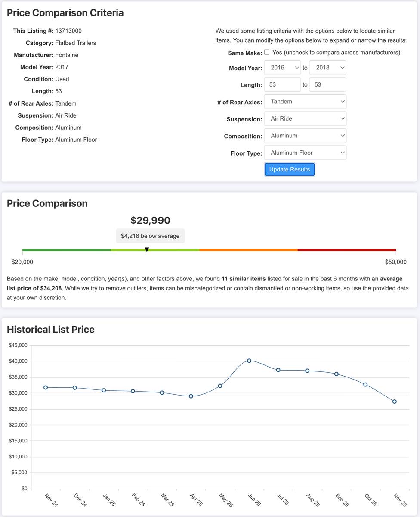420x517 pixels.
Task: Open the starting Model Year 2016 dropdown
Action: coord(282,68)
